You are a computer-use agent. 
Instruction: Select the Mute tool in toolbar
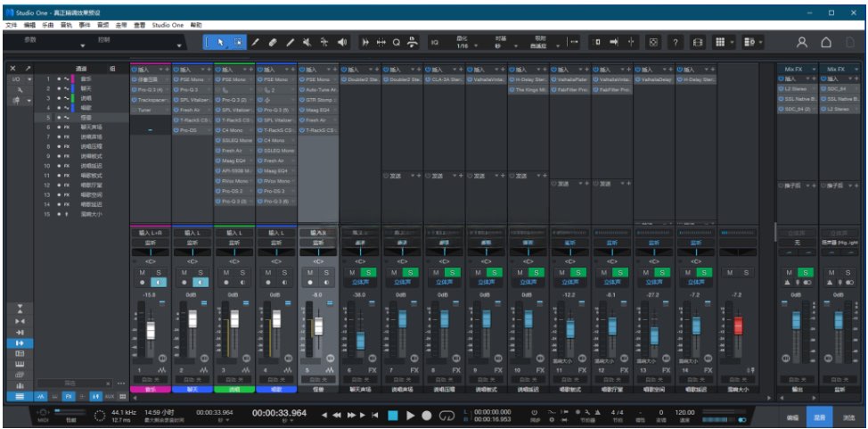click(x=307, y=42)
